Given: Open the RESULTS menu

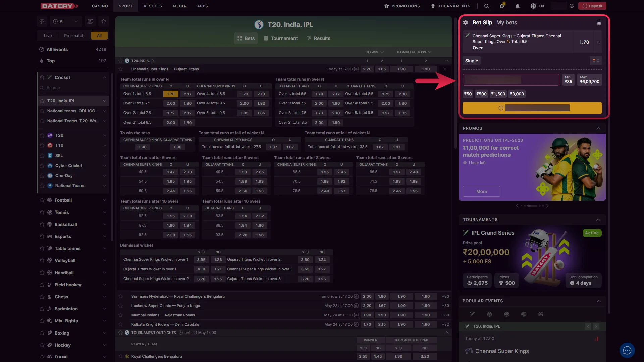Looking at the screenshot, I should (153, 6).
